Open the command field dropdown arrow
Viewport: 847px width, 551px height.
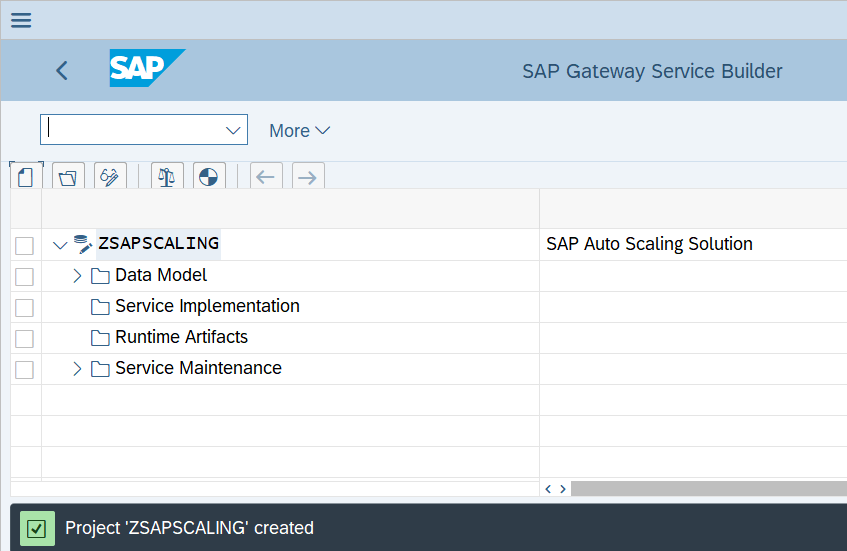(233, 130)
